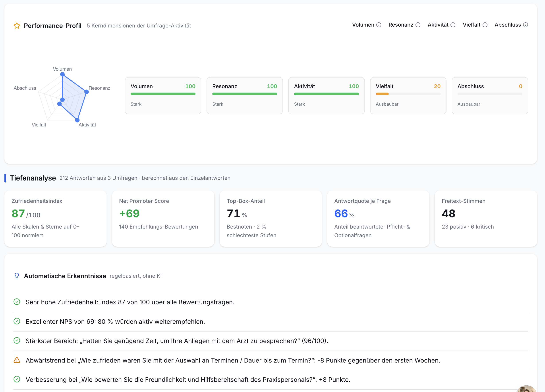This screenshot has height=392, width=545.
Task: Click the Performance-Profil heading
Action: [53, 25]
